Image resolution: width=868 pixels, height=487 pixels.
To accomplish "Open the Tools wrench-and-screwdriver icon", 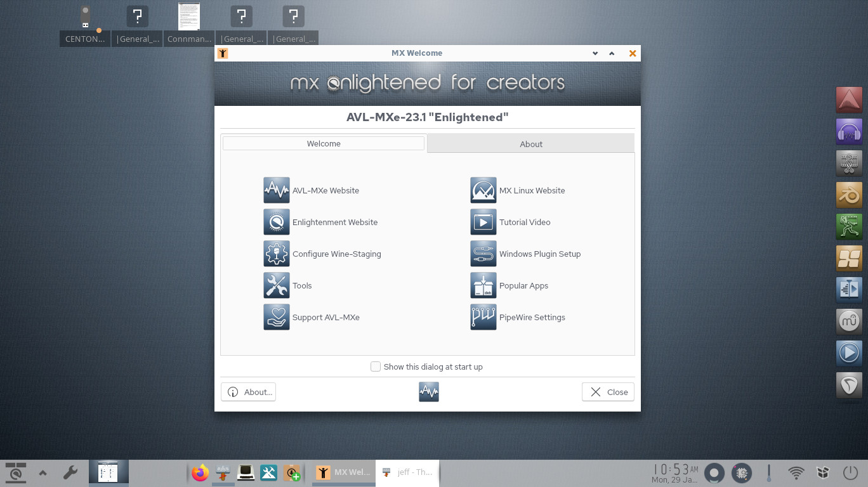I will [x=277, y=285].
